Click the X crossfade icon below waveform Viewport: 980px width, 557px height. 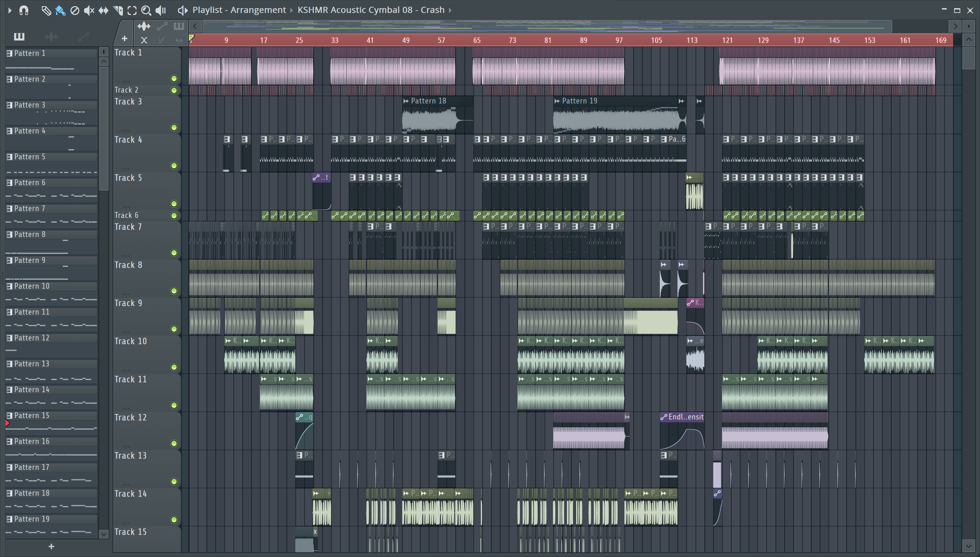(144, 40)
